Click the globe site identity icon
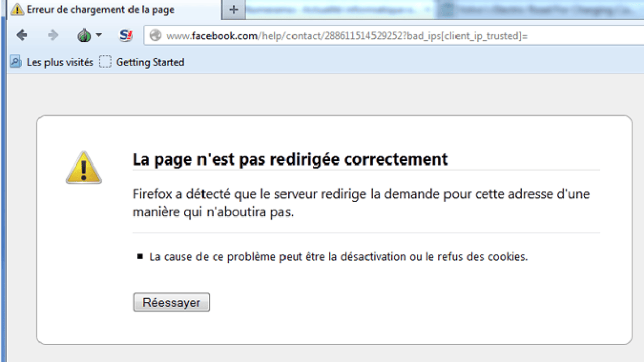Viewport: 644px width, 362px height. (156, 36)
